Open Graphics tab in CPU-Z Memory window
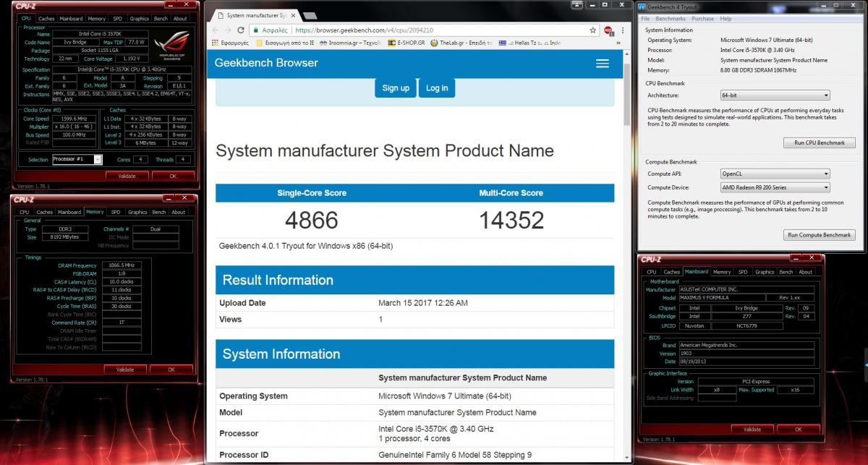This screenshot has width=868, height=465. (x=137, y=213)
